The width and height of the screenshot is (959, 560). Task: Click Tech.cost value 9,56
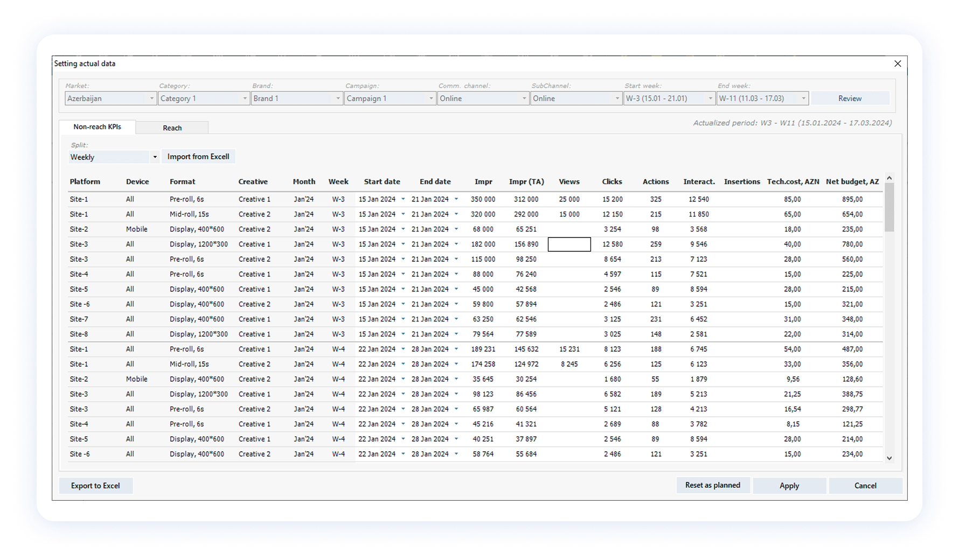pyautogui.click(x=793, y=379)
